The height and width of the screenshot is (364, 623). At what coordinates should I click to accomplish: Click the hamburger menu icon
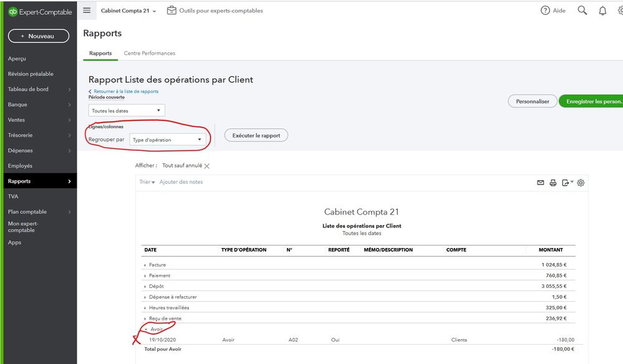click(87, 11)
